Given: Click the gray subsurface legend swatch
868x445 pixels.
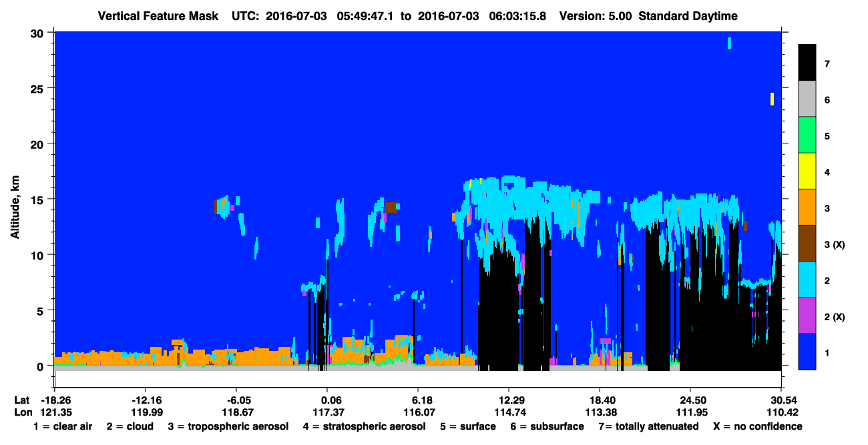Looking at the screenshot, I should 807,99.
